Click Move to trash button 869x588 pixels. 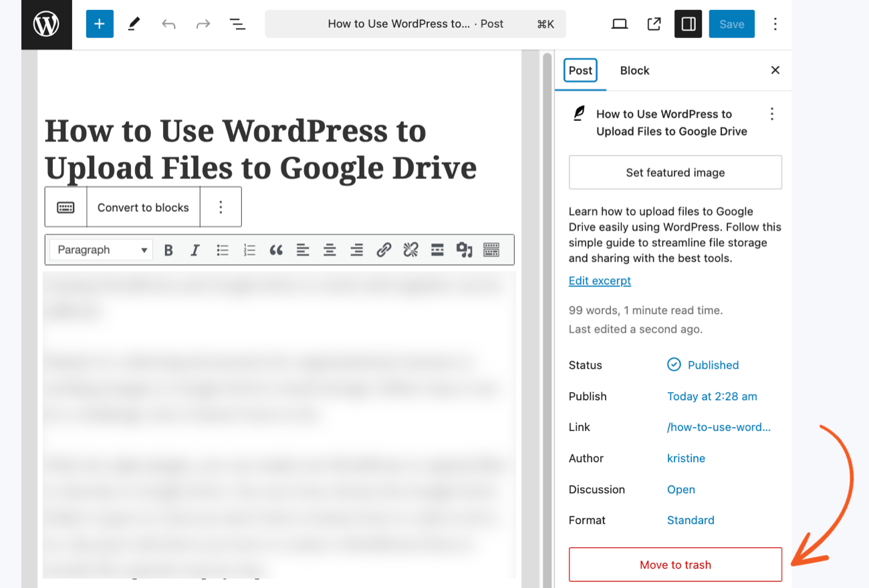[675, 565]
